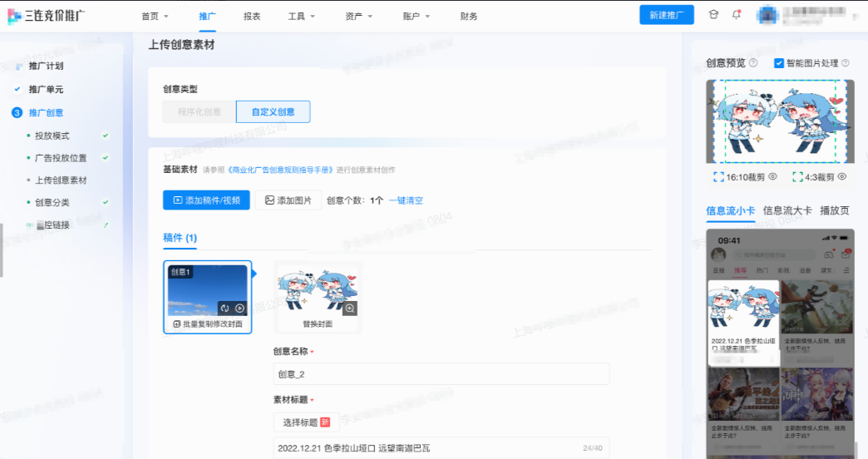This screenshot has height=459, width=868.
Task: Open the notification bell
Action: click(737, 15)
